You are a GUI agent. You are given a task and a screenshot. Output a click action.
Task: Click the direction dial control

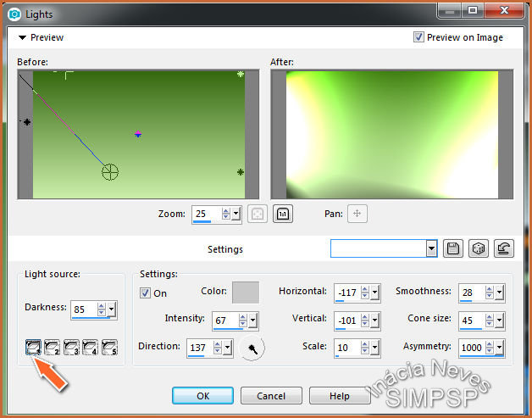coord(252,347)
